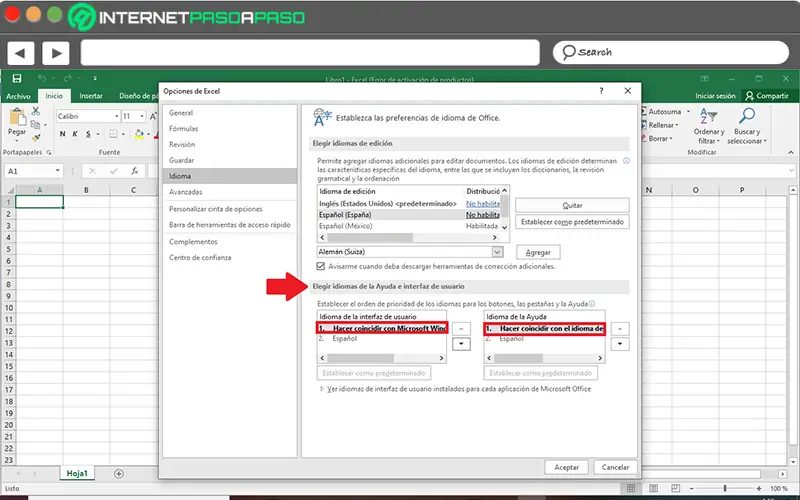Click the Cut scissors icon
Viewport: 800px width, 500px height.
[36, 111]
